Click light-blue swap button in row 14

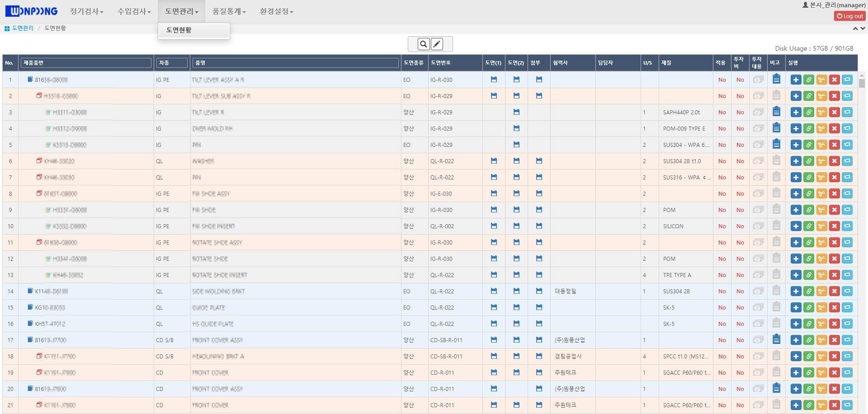[847, 292]
